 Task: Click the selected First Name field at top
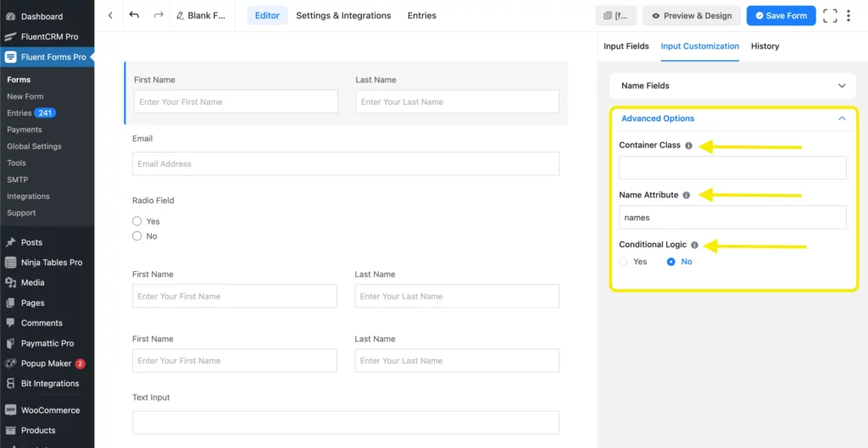click(x=236, y=102)
